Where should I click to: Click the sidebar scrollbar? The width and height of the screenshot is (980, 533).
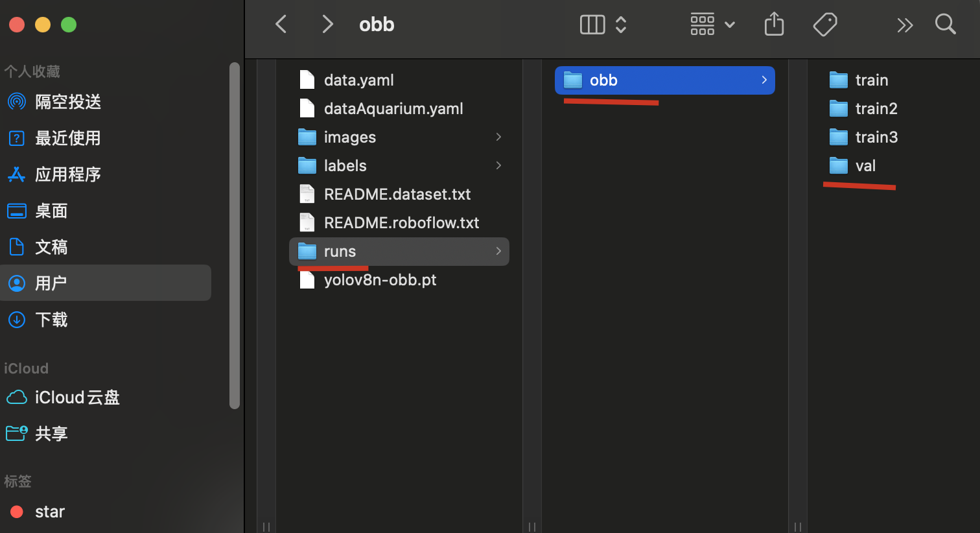tap(235, 235)
